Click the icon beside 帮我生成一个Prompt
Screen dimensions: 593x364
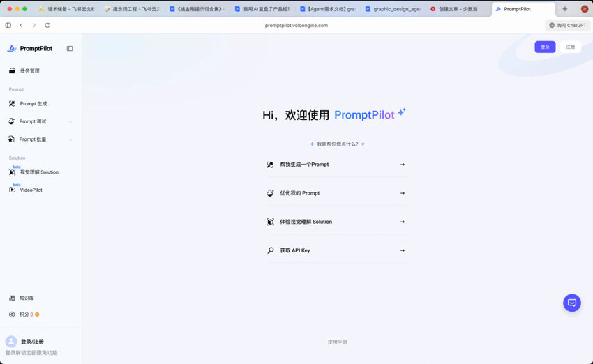pyautogui.click(x=270, y=165)
